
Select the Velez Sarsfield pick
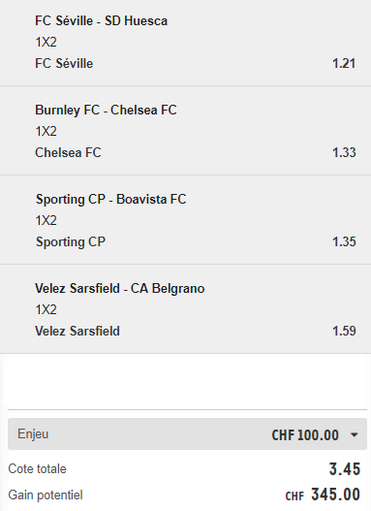tap(77, 331)
